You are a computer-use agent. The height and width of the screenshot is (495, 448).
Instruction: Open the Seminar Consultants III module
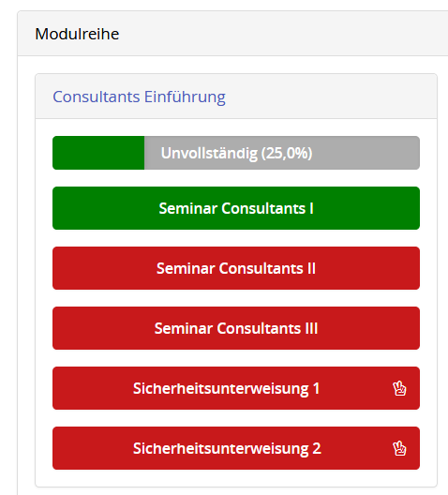[236, 328]
